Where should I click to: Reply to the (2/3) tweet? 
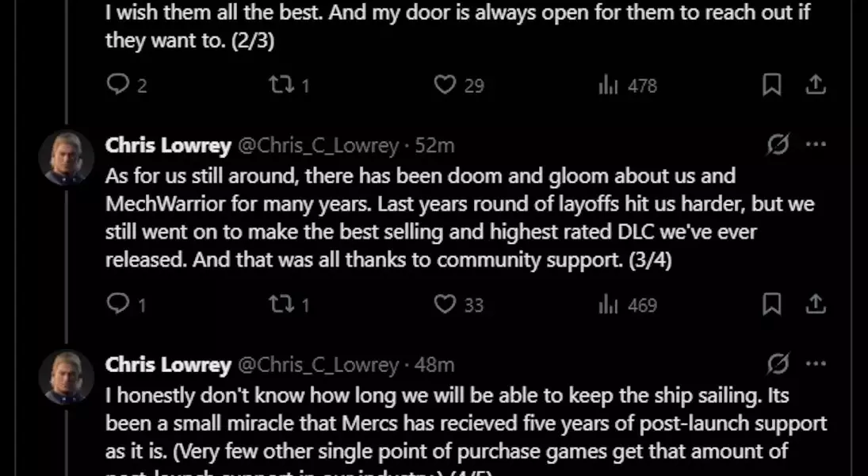(117, 85)
